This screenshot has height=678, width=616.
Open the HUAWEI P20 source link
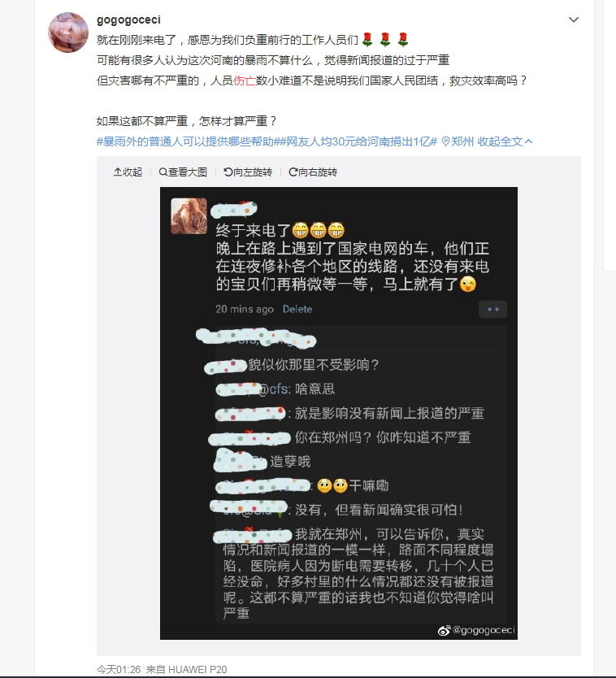[197, 669]
